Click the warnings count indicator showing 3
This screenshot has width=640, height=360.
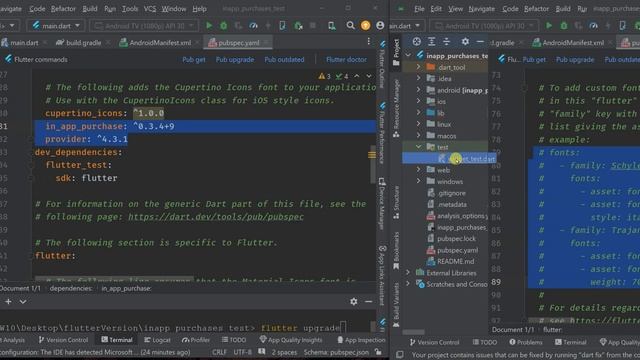point(324,76)
